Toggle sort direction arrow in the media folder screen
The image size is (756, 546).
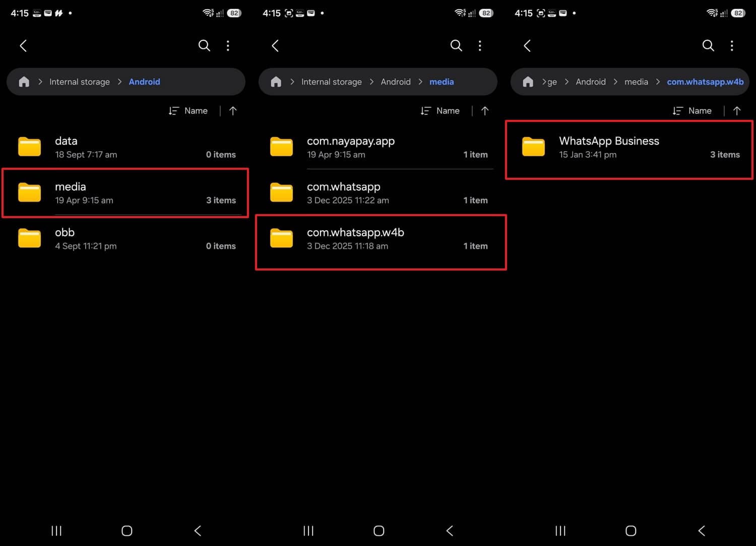[485, 111]
